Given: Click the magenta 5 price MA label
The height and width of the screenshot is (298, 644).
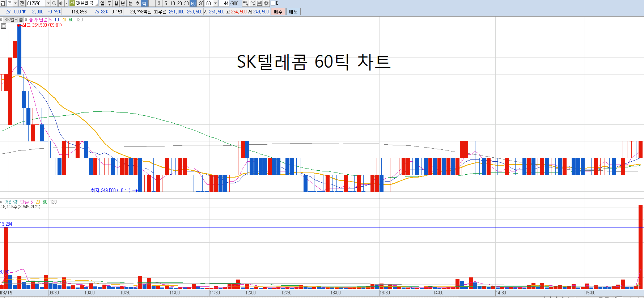Looking at the screenshot, I should pyautogui.click(x=50, y=20).
